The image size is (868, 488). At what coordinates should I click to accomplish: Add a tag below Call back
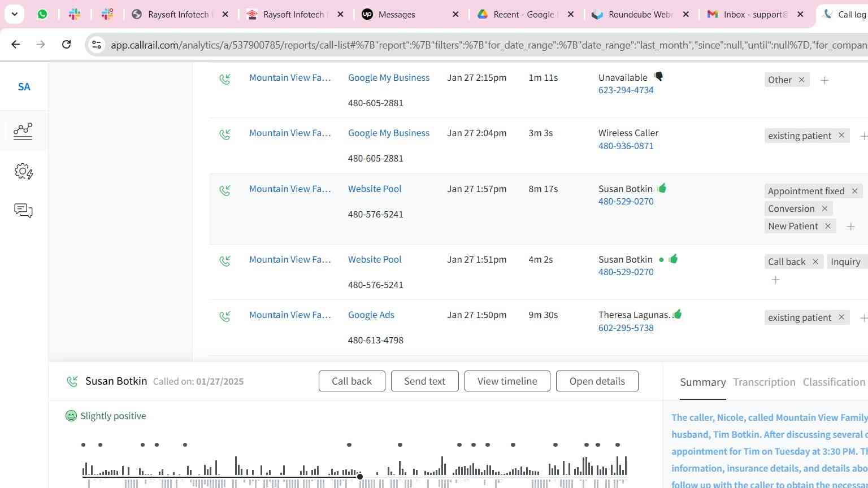[775, 280]
